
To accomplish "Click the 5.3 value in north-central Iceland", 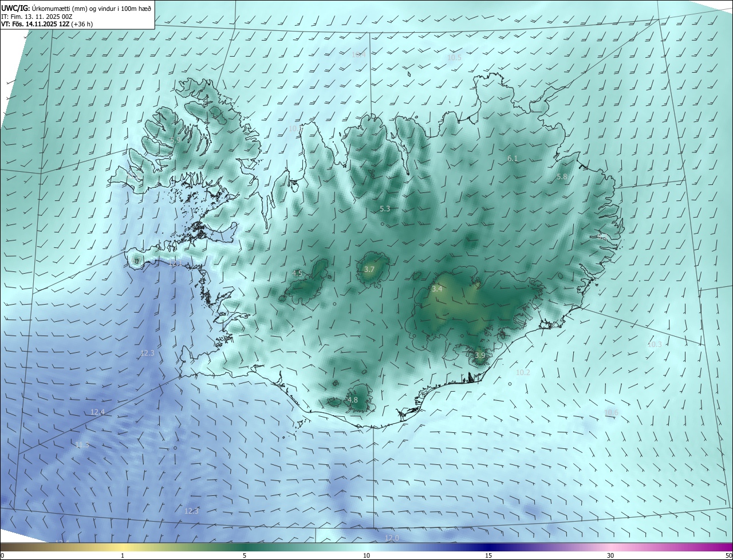I will (385, 209).
